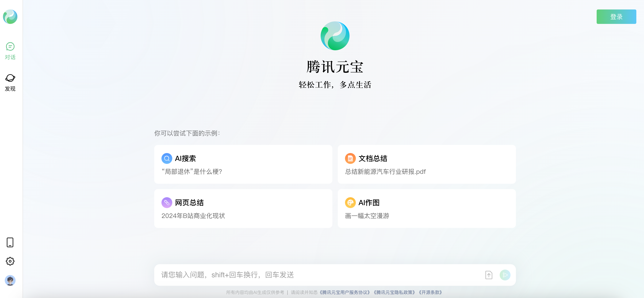The height and width of the screenshot is (298, 644).
Task: Open the 对话 chat section
Action: 10,51
